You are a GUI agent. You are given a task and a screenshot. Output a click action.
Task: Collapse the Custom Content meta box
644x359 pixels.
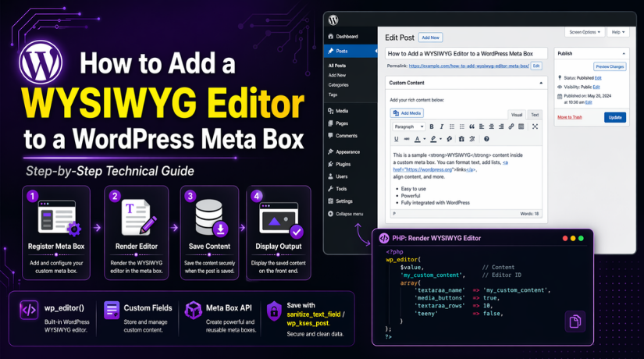click(541, 83)
